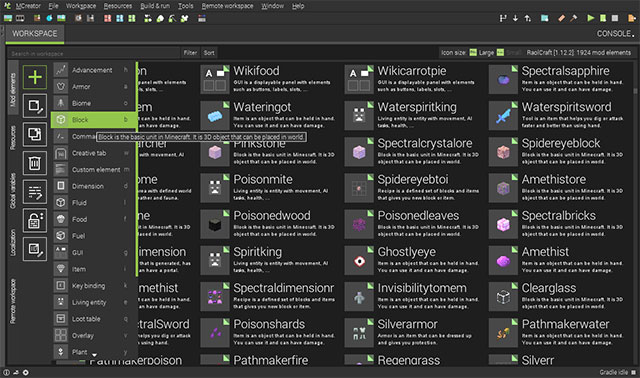Choose Advancement in the element type list
The width and height of the screenshot is (640, 378).
click(93, 70)
